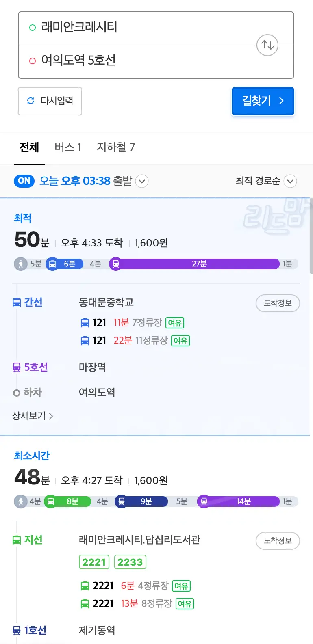The width and height of the screenshot is (313, 644).
Task: Click the walking person icon in 최적 route bar
Action: click(20, 264)
